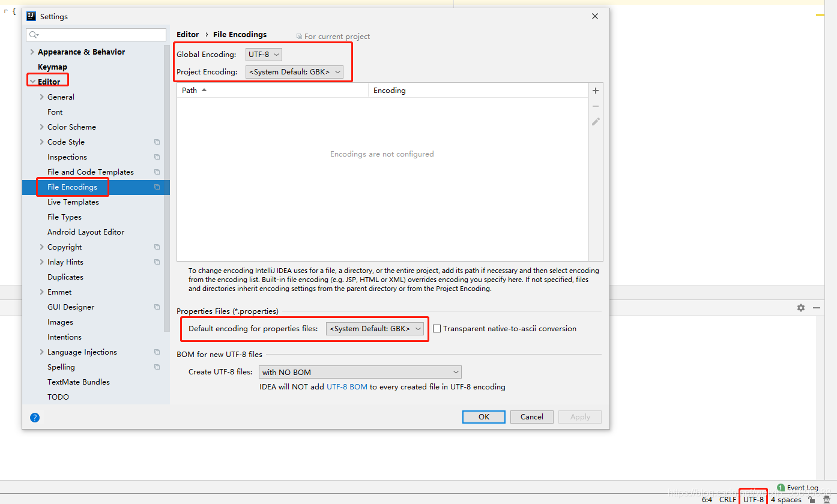Click the inspector hat icon in status bar
This screenshot has width=837, height=504.
[x=826, y=499]
